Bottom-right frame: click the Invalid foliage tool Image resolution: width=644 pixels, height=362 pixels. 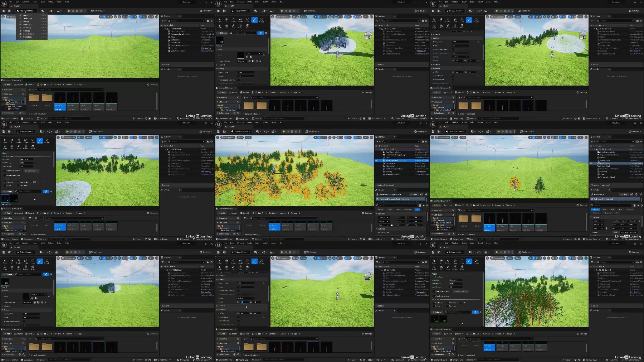455,261
